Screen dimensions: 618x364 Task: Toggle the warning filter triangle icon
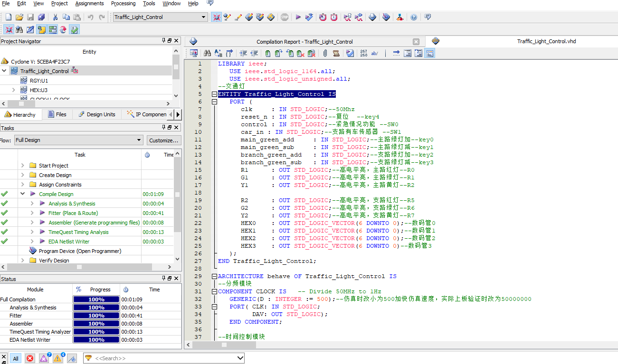pos(58,358)
